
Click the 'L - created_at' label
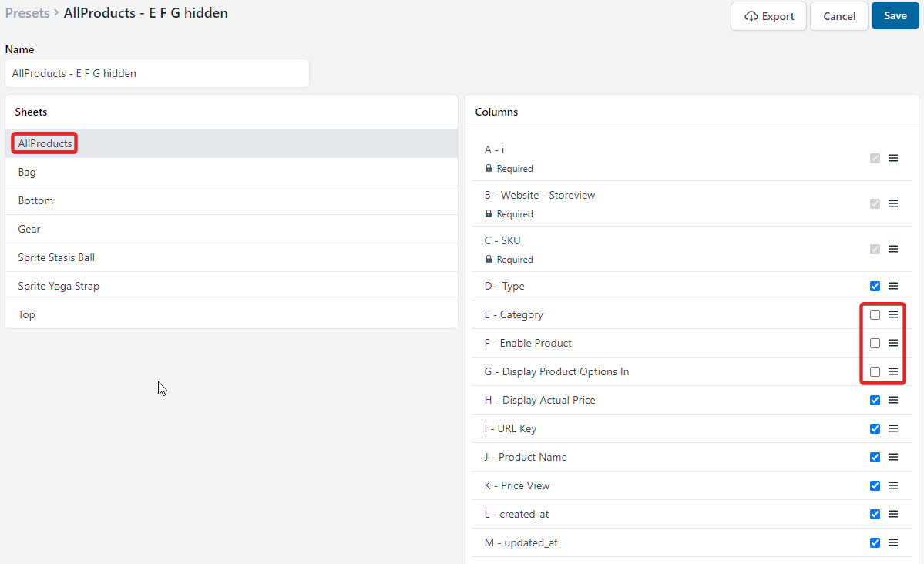tap(517, 514)
